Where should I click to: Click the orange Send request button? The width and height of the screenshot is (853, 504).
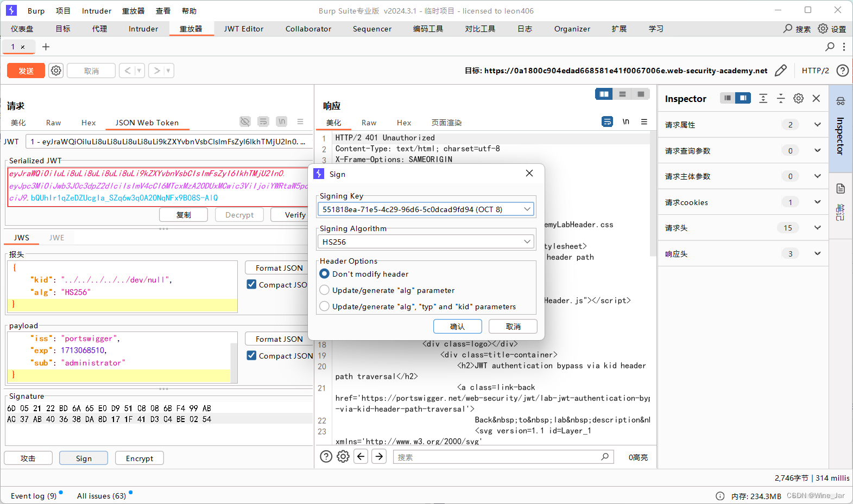click(26, 71)
